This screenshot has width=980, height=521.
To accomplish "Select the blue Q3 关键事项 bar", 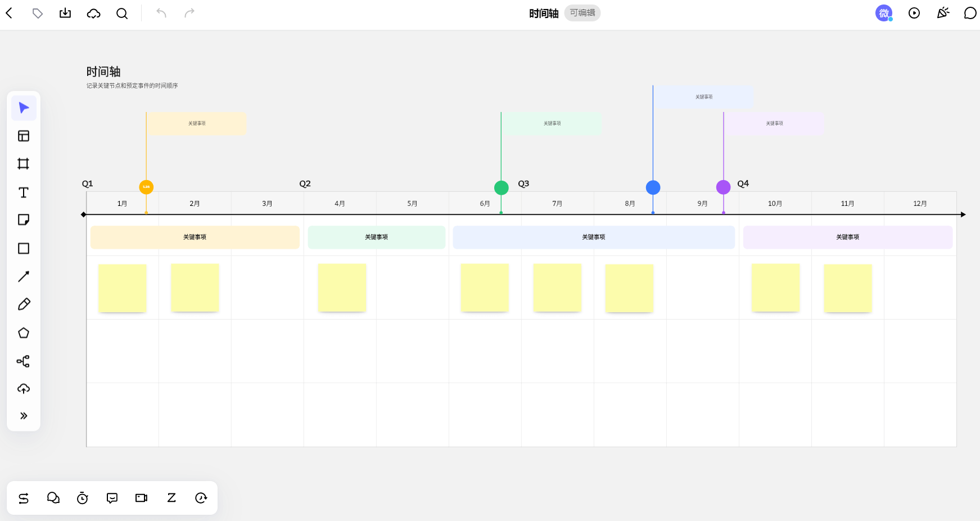I will (x=594, y=237).
